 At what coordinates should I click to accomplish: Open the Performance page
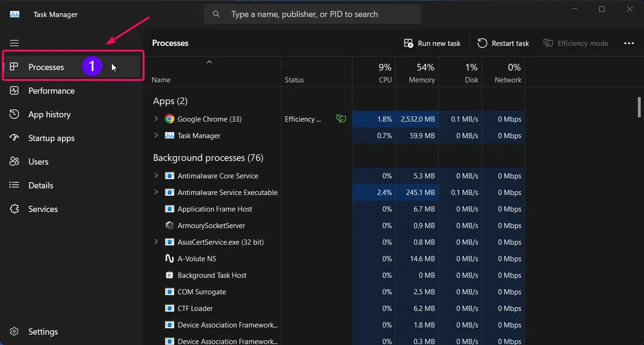73,90
